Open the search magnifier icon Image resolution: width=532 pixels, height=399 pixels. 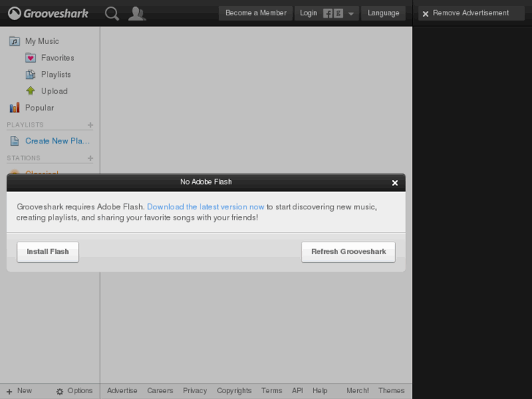tap(112, 14)
